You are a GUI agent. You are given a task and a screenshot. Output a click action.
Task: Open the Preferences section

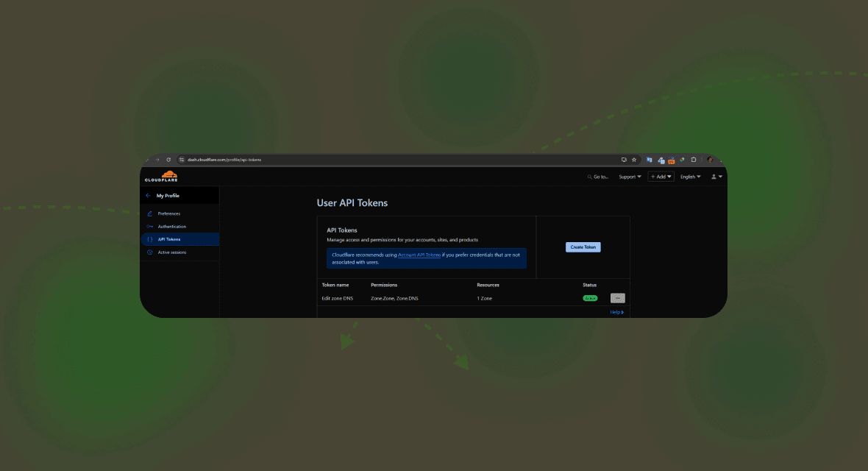(x=169, y=213)
